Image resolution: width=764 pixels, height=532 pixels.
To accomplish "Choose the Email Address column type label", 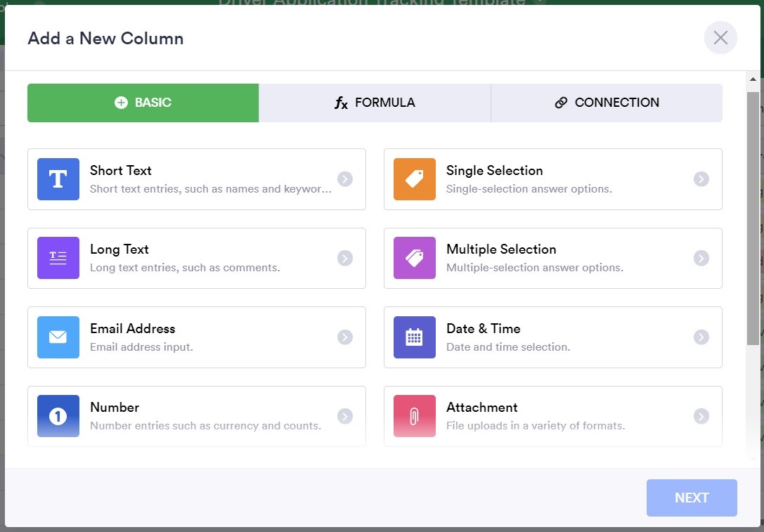I will point(133,328).
